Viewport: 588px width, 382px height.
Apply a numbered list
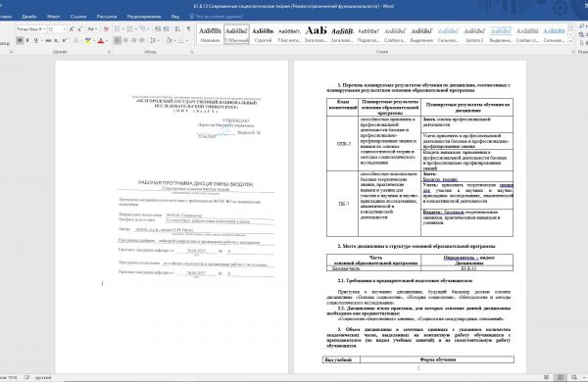pyautogui.click(x=130, y=28)
